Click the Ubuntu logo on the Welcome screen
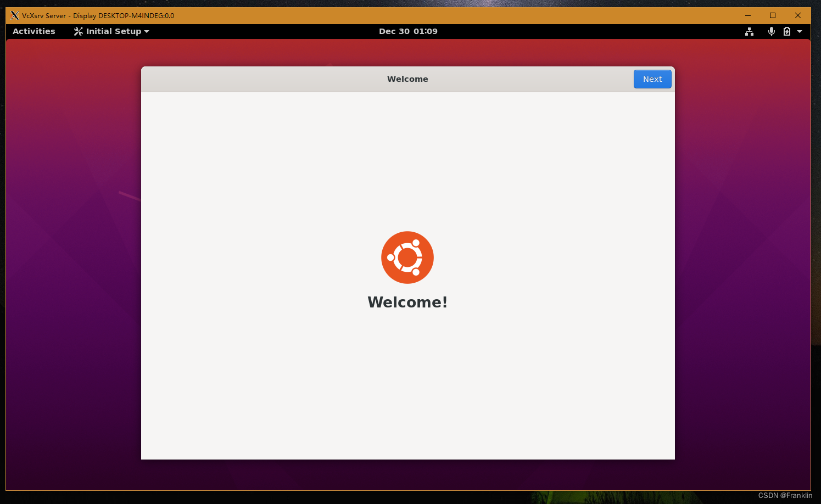Screen dimensions: 821x504 coord(407,257)
